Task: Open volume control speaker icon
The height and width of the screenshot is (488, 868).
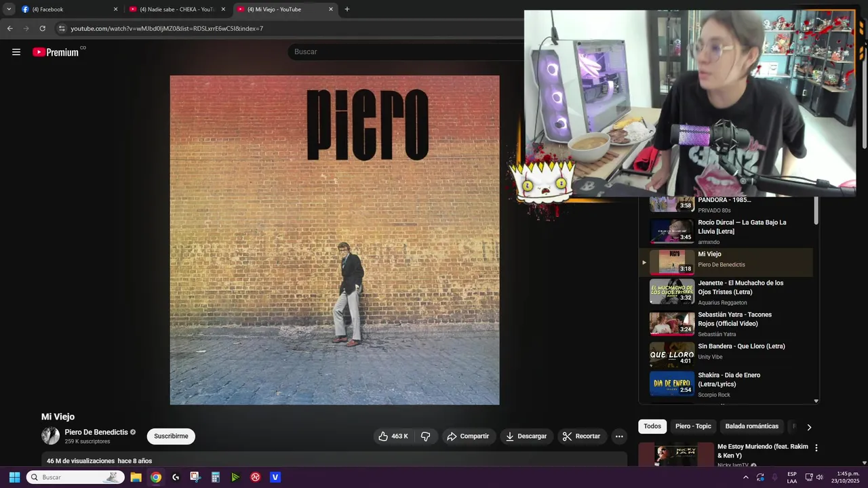Action: pyautogui.click(x=819, y=477)
